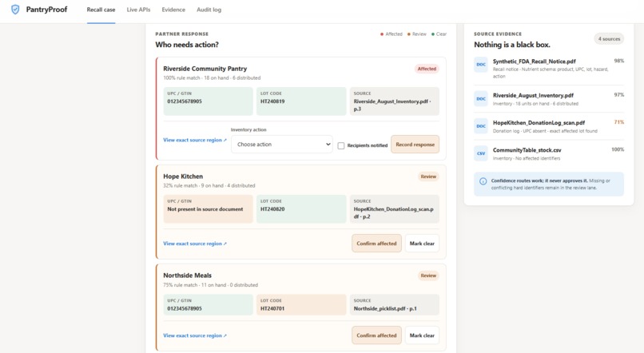This screenshot has width=644, height=353.
Task: Click the Northside Meals heading
Action: tap(187, 276)
